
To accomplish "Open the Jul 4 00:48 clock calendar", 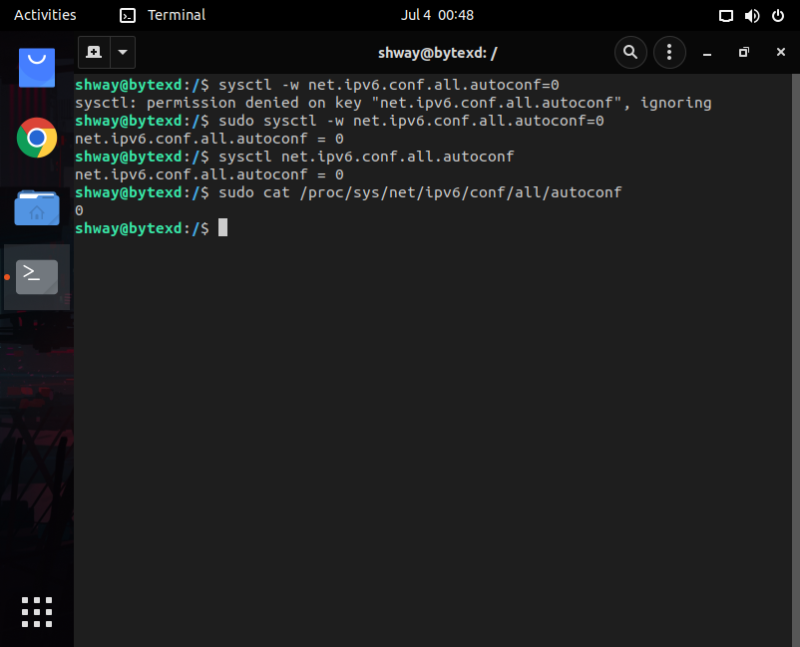I will [x=437, y=15].
